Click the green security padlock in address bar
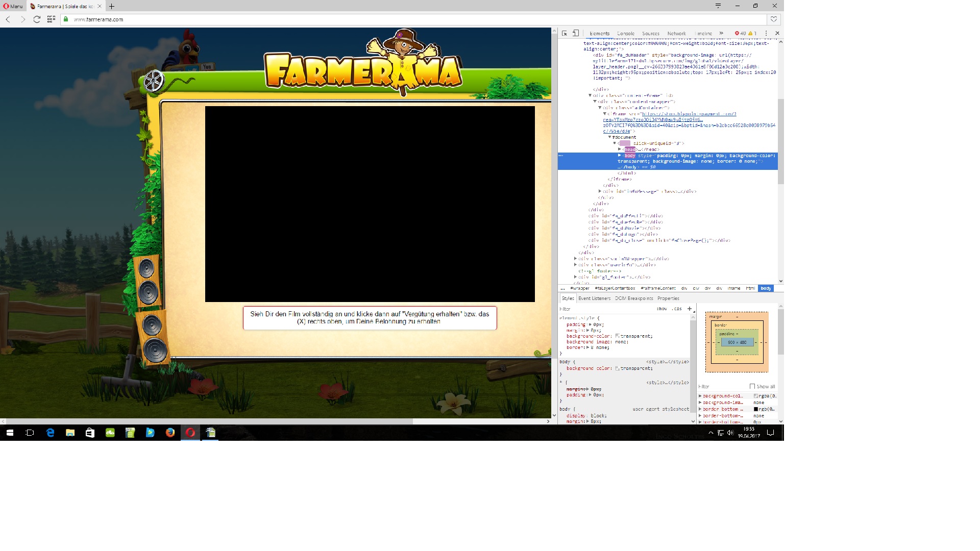This screenshot has width=980, height=551. click(66, 19)
